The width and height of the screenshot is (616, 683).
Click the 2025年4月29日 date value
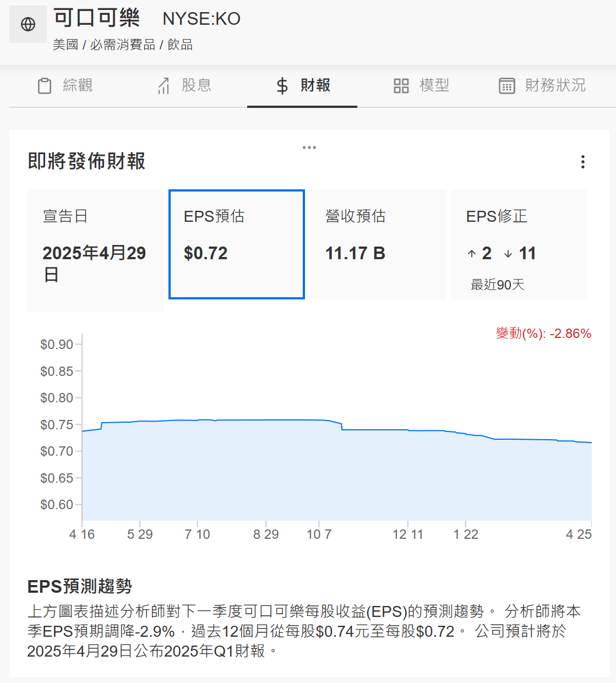tap(94, 264)
